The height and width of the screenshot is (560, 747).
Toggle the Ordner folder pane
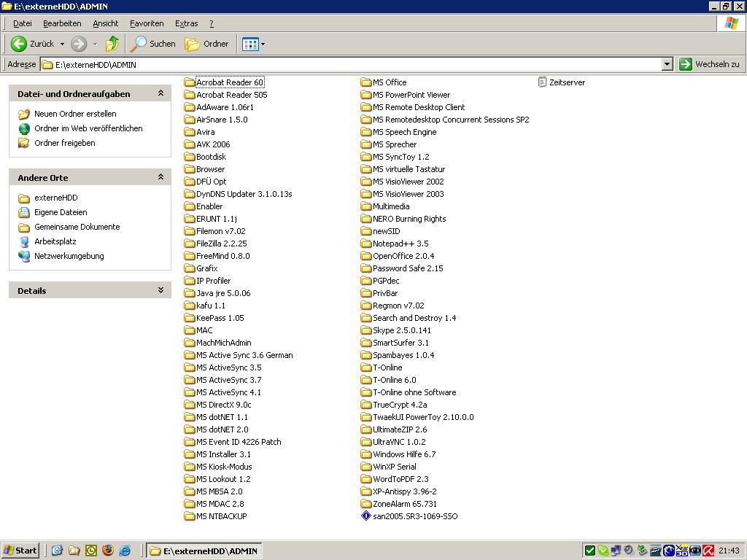(x=206, y=44)
